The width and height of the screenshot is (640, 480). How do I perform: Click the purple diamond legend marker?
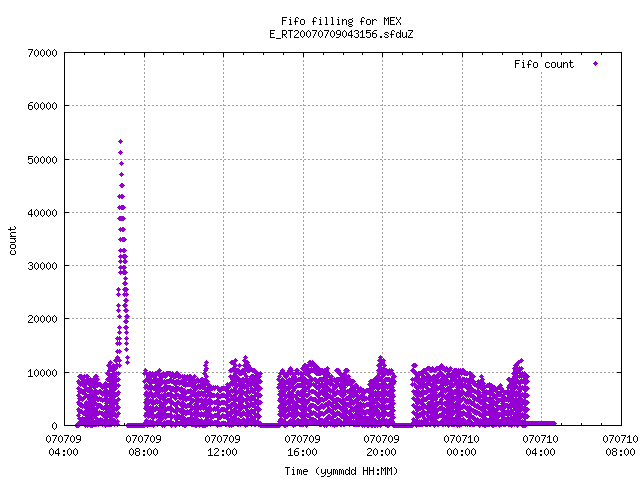[x=596, y=64]
